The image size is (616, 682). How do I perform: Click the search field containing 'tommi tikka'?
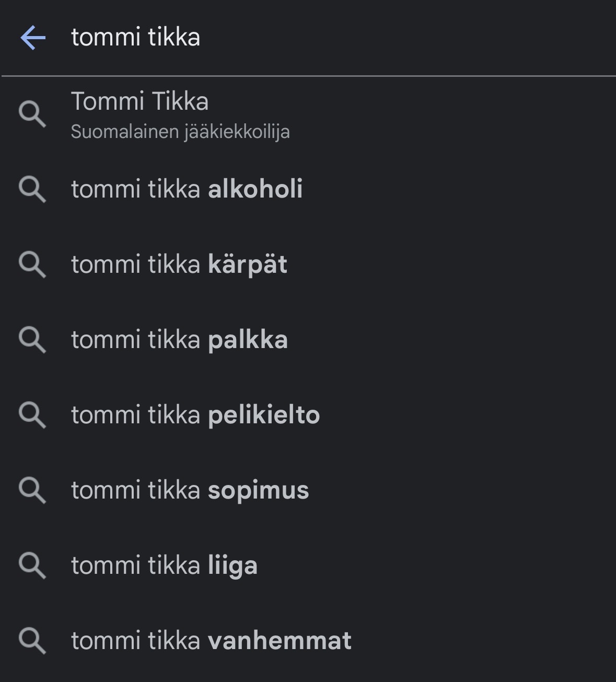tap(313, 38)
